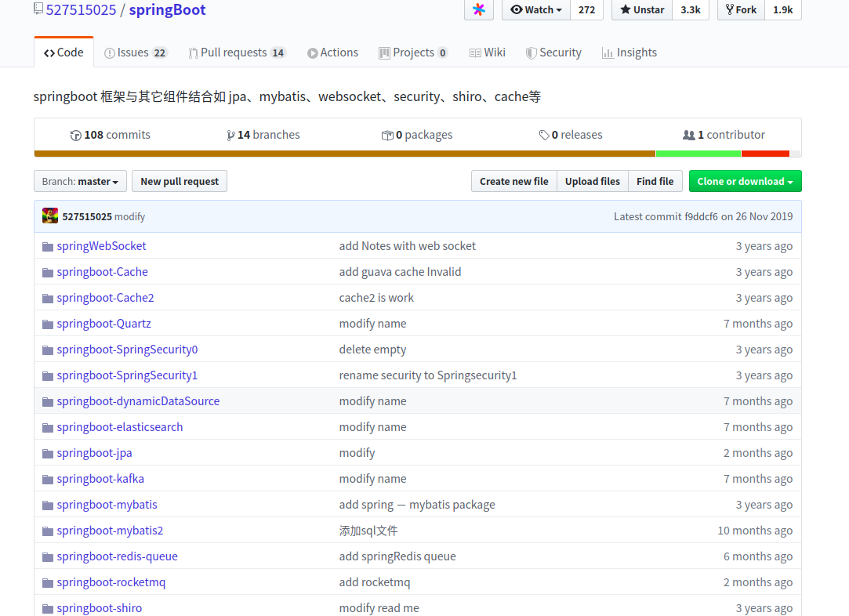The width and height of the screenshot is (849, 616).
Task: Click folder icon for springboot-SpringSecurity1
Action: coord(48,376)
